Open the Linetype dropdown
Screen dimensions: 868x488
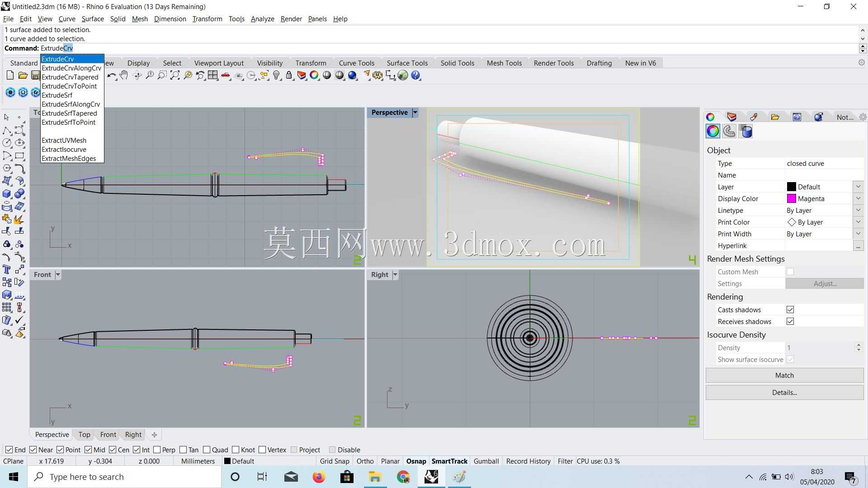(858, 210)
